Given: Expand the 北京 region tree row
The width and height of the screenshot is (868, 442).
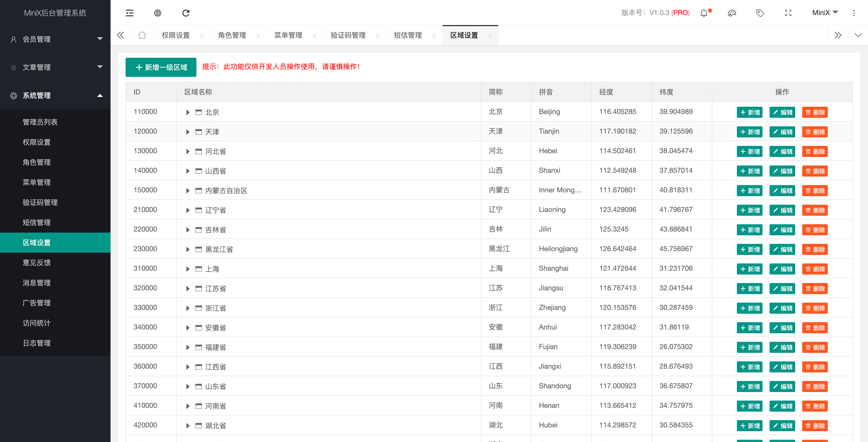Looking at the screenshot, I should point(188,112).
